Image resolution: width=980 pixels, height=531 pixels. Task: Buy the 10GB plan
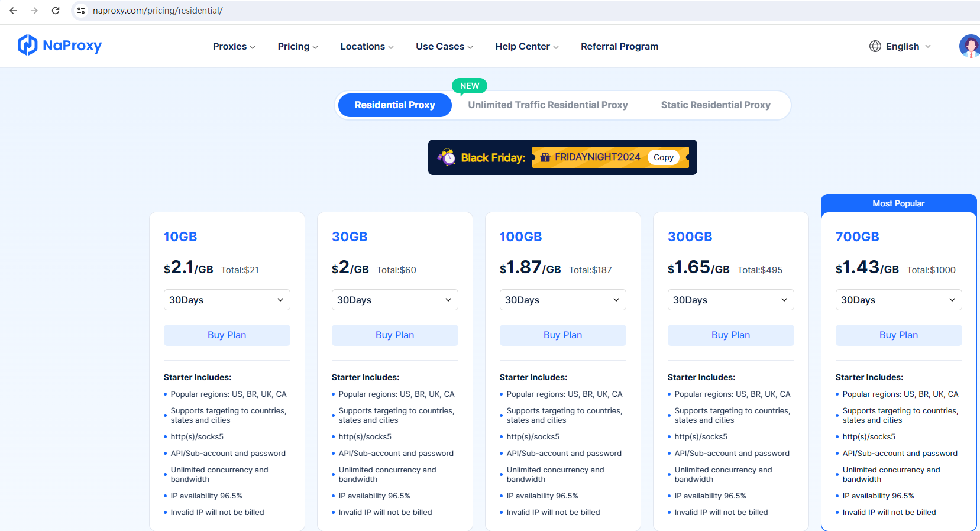[x=227, y=335]
